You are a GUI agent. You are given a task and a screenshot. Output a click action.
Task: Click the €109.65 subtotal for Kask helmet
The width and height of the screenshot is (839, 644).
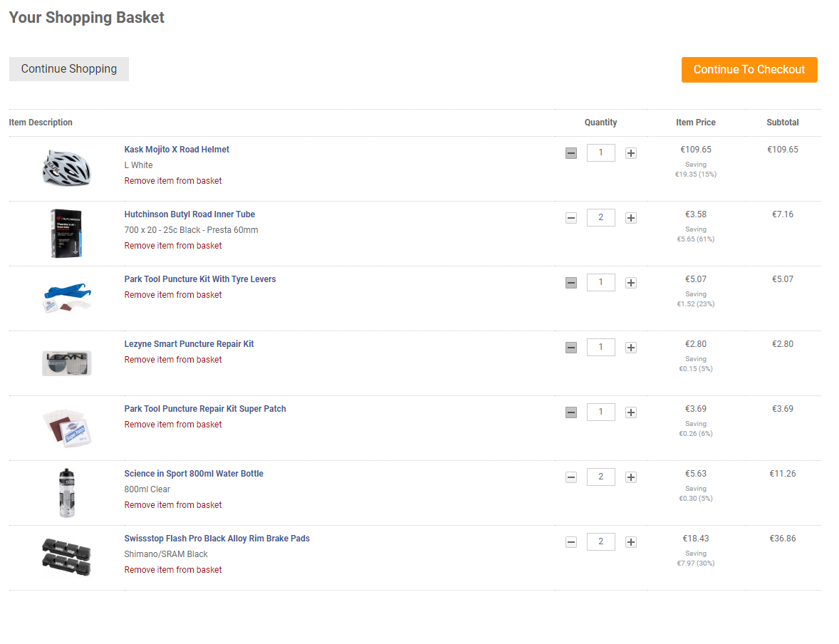pos(782,150)
